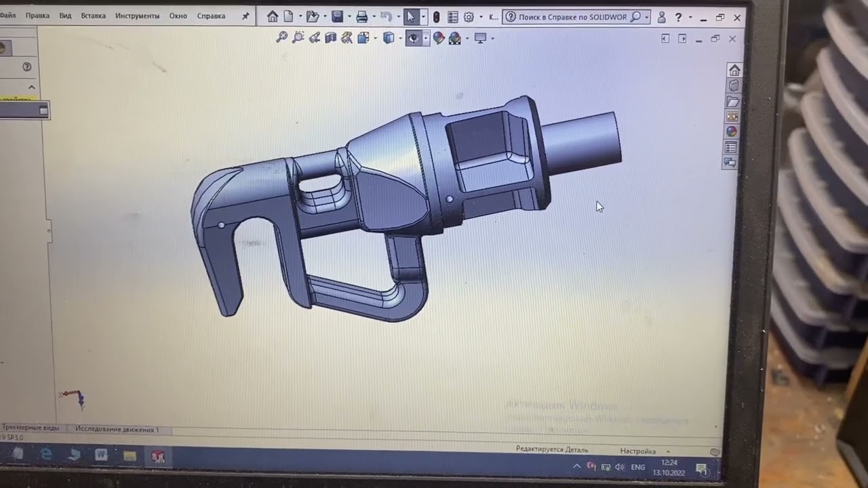
Task: Collapse the left panel via document window arrow
Action: [x=665, y=39]
